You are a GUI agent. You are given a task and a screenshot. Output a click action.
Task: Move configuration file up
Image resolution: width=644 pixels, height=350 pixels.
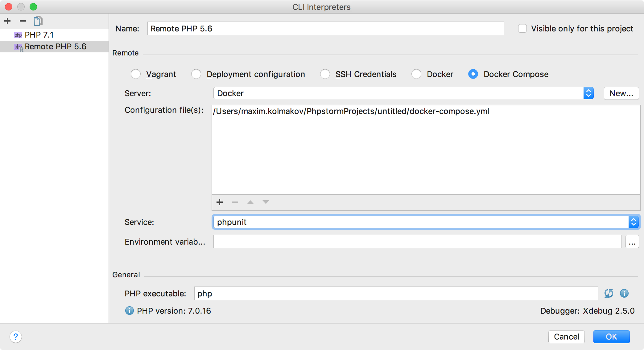click(x=250, y=202)
